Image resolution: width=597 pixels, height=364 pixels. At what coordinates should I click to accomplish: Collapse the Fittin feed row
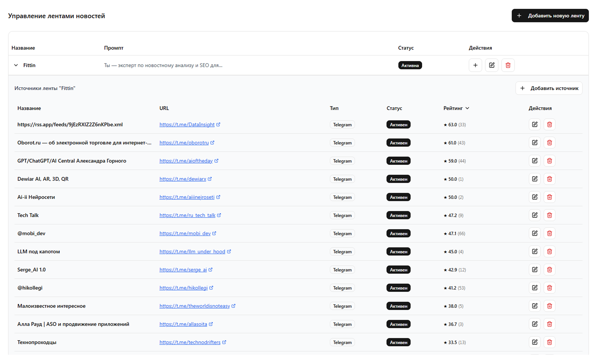click(x=16, y=65)
